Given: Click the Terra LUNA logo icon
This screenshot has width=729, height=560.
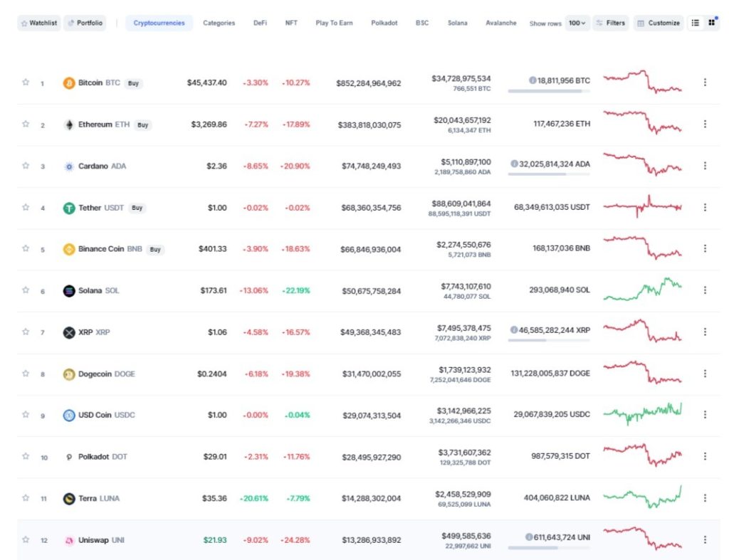Looking at the screenshot, I should (x=69, y=499).
